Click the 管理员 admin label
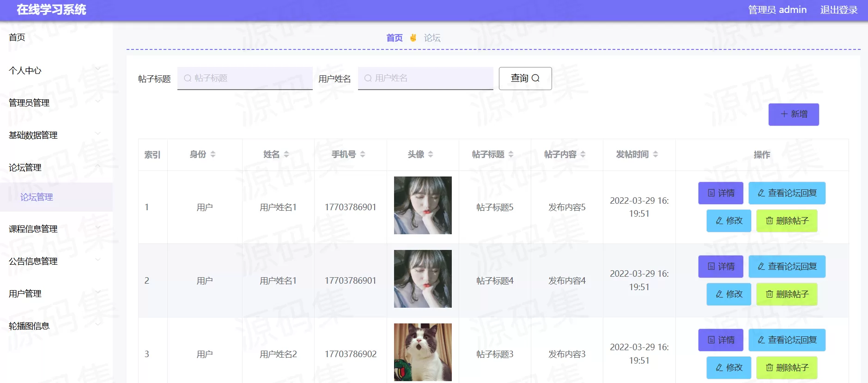 tap(777, 10)
